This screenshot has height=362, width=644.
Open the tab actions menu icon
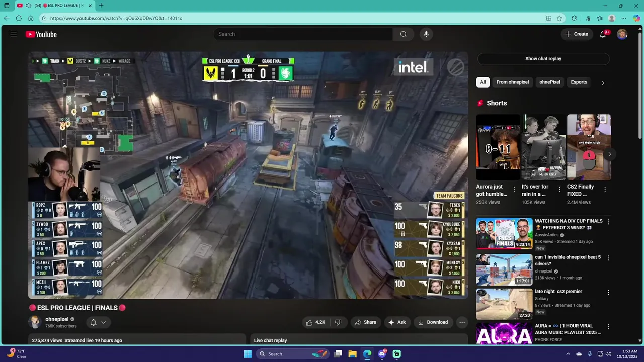click(x=7, y=6)
